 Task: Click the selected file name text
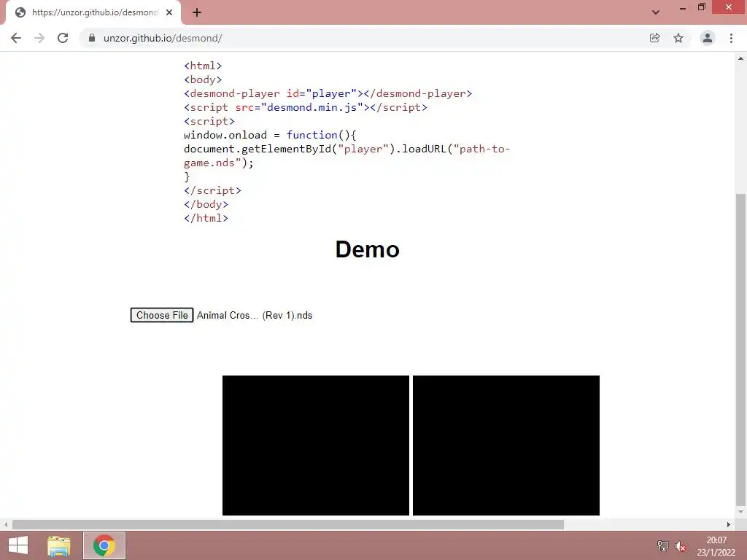point(255,315)
